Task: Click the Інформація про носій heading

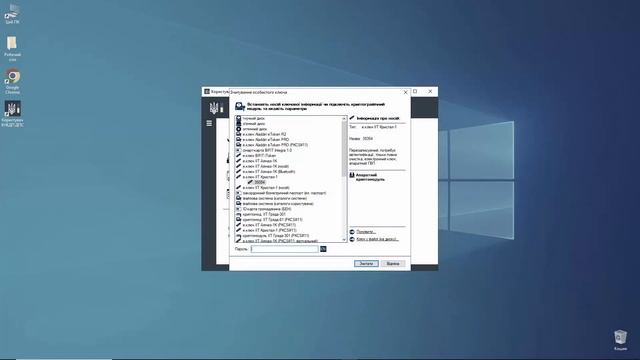Action: (x=378, y=118)
